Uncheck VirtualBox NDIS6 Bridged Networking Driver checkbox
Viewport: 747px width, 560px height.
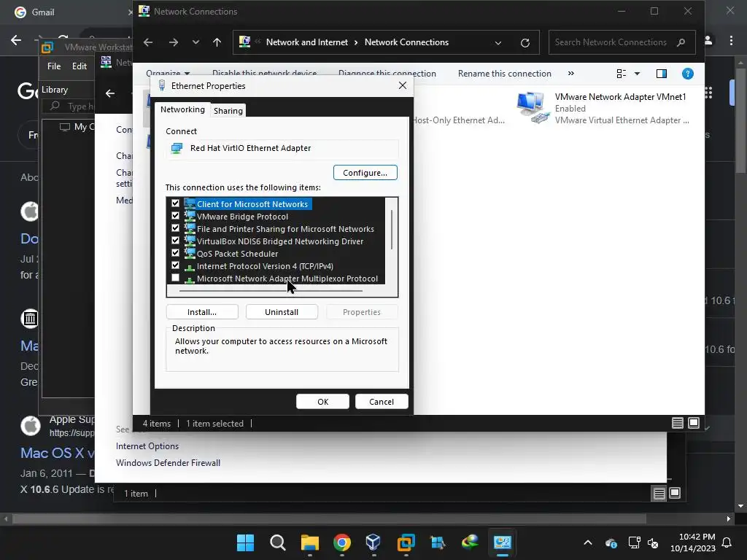click(175, 241)
